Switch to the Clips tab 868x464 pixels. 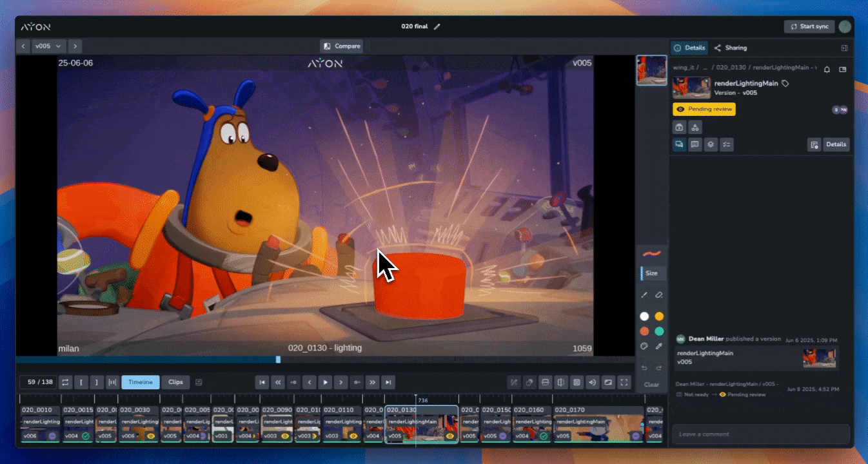coord(175,382)
